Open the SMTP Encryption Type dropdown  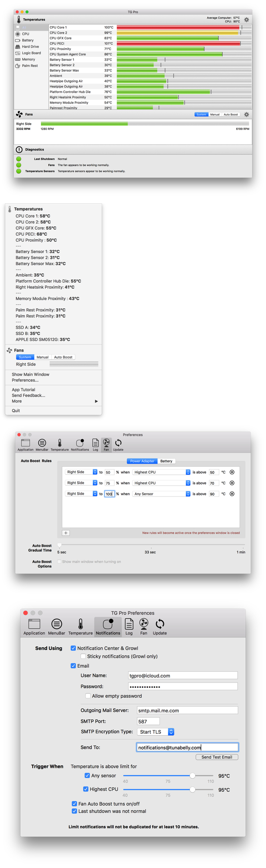[x=171, y=732]
